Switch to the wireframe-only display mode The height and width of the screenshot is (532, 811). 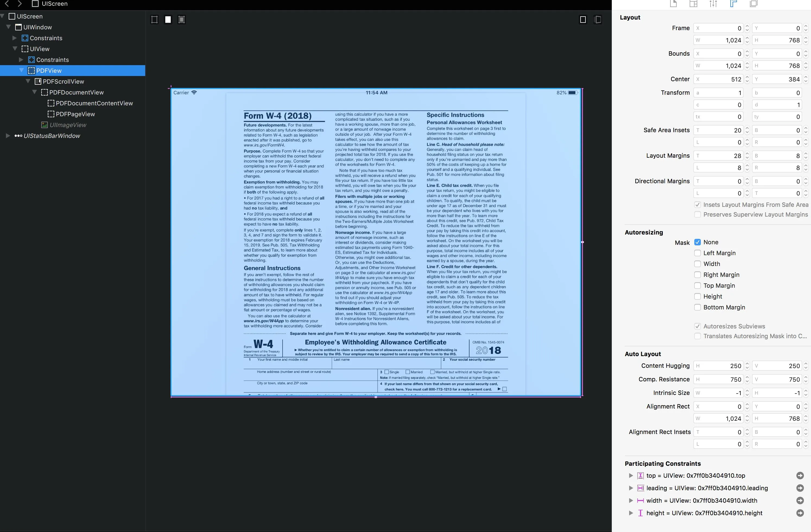pos(154,20)
